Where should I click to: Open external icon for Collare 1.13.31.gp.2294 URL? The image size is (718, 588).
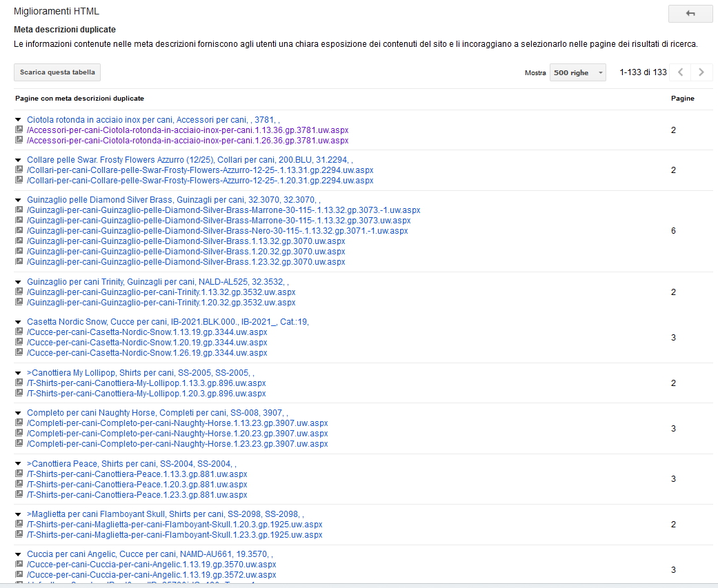[x=19, y=170]
